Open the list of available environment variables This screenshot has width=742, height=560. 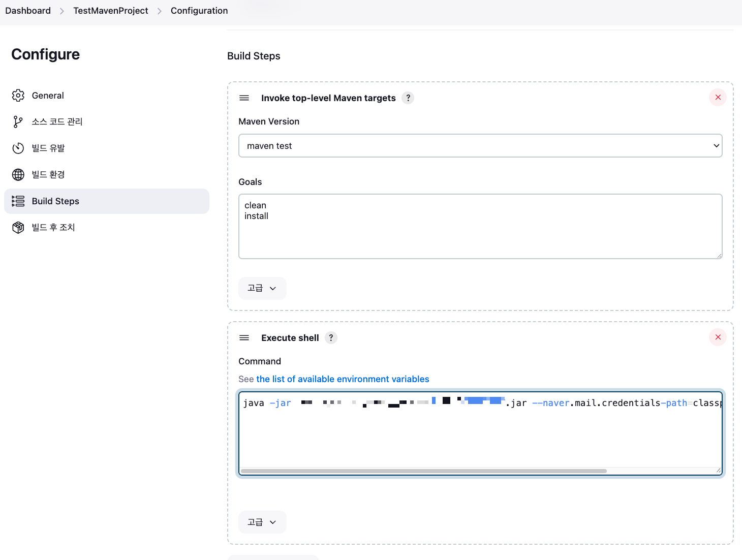pos(343,379)
